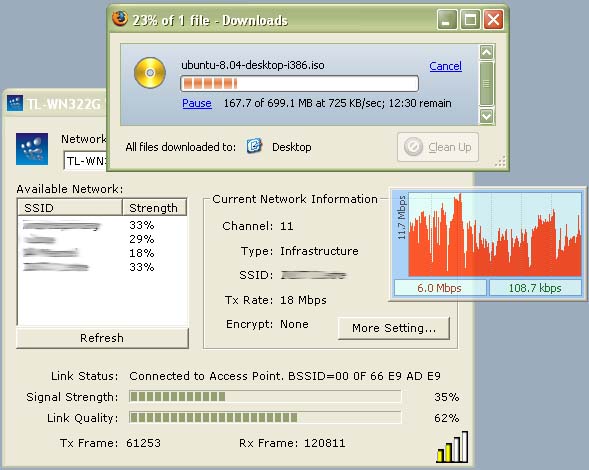Image resolution: width=589 pixels, height=470 pixels.
Task: Click the gold disc icon of ubuntu ISO
Action: 150,73
